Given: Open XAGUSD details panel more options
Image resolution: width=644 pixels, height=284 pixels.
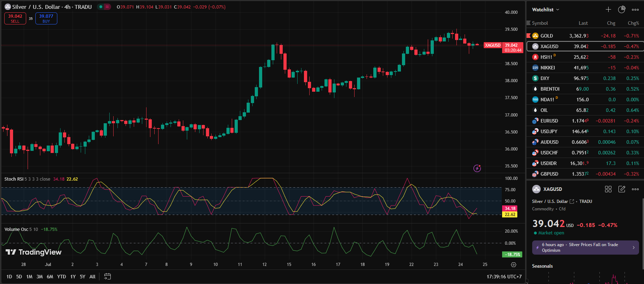Looking at the screenshot, I should pyautogui.click(x=635, y=189).
